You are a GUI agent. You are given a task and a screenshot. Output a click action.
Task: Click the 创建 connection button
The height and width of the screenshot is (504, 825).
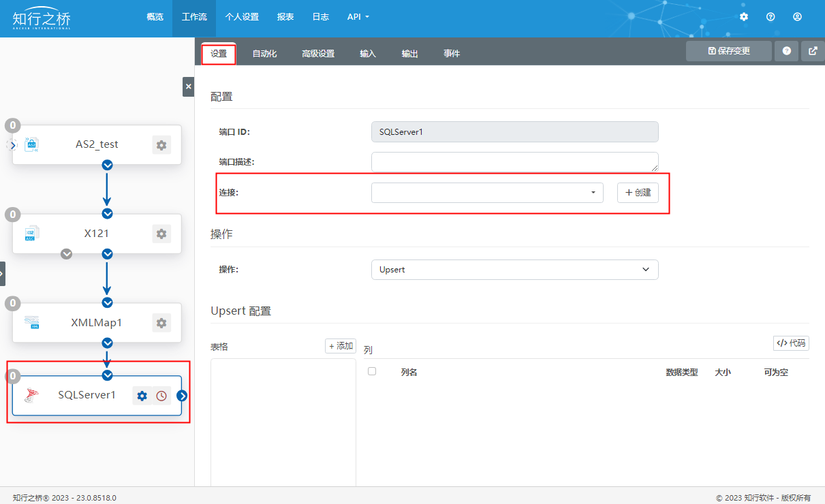[x=638, y=193]
